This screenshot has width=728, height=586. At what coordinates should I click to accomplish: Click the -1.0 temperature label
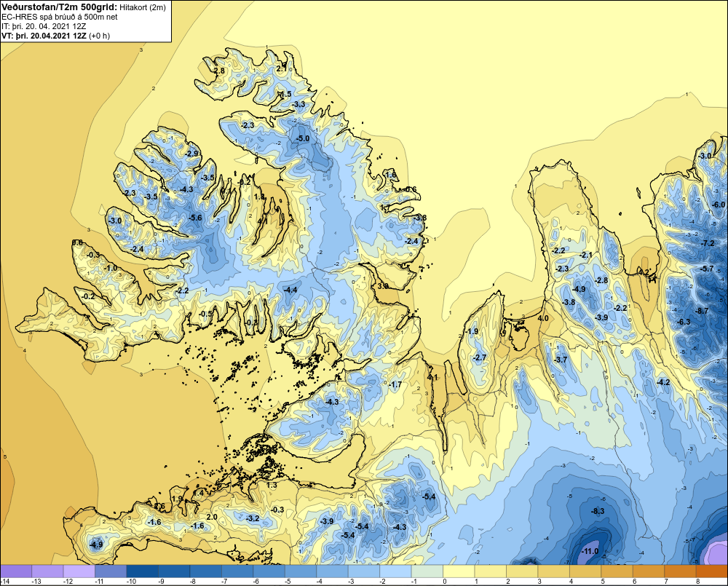(111, 269)
